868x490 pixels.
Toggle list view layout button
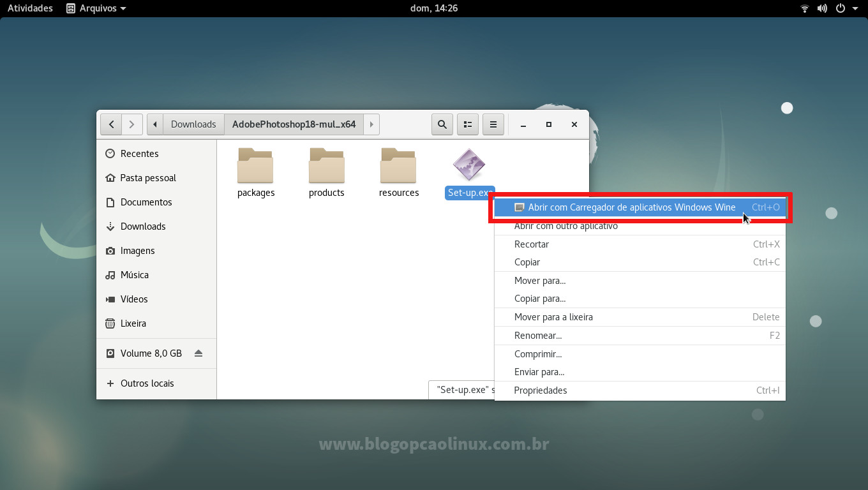[468, 124]
